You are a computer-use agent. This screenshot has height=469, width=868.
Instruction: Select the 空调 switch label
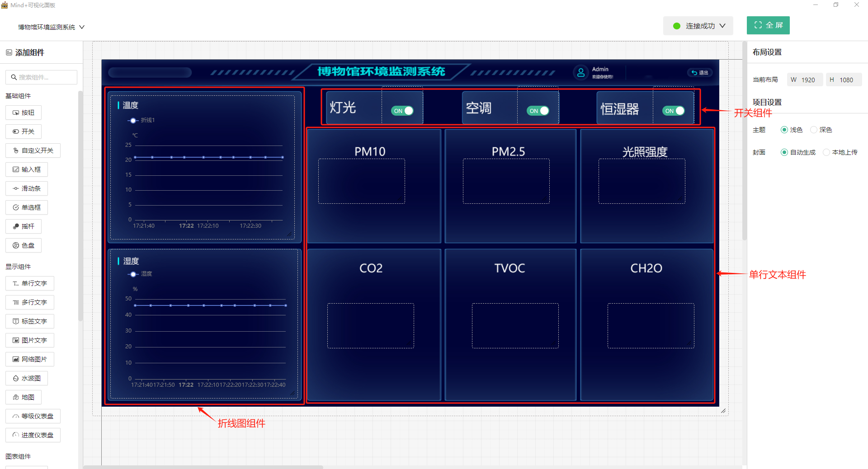(x=479, y=108)
